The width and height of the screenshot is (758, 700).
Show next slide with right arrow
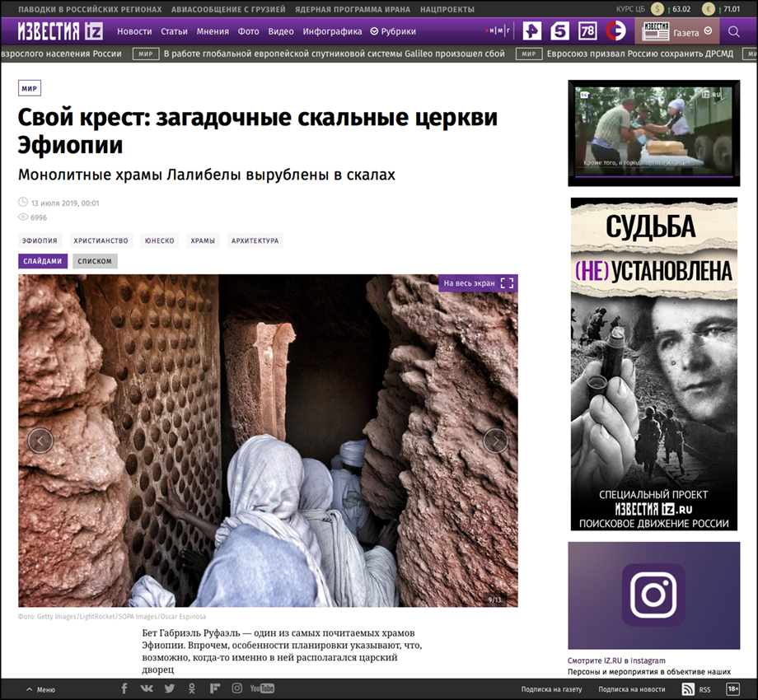[x=496, y=441]
